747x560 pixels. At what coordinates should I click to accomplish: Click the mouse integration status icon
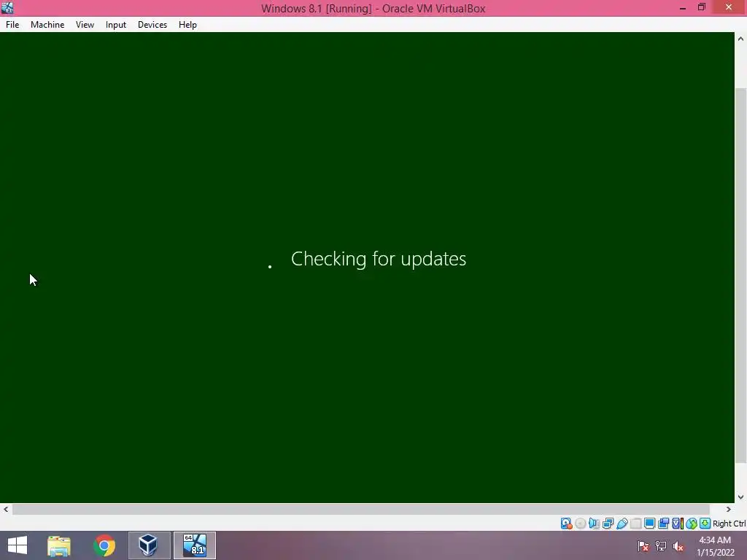692,524
